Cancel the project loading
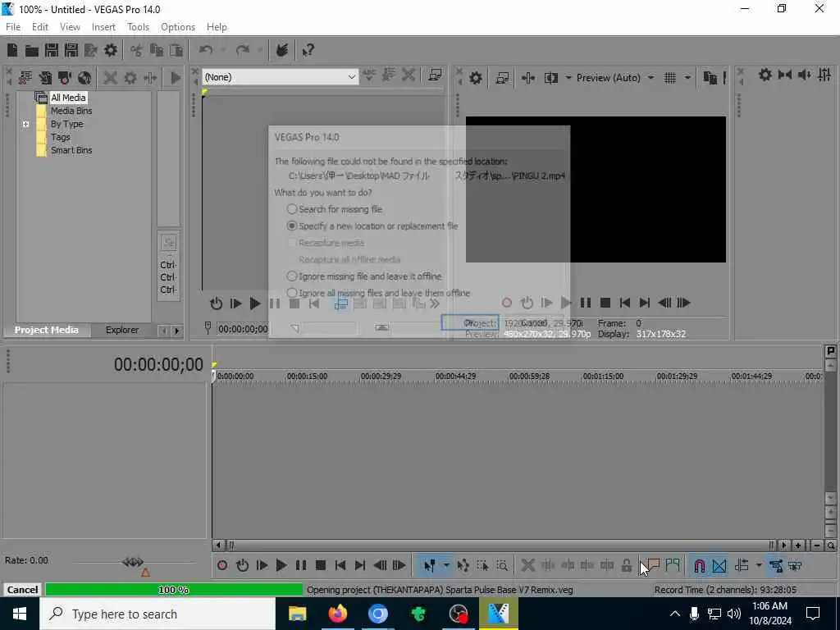Image resolution: width=840 pixels, height=630 pixels. point(22,590)
